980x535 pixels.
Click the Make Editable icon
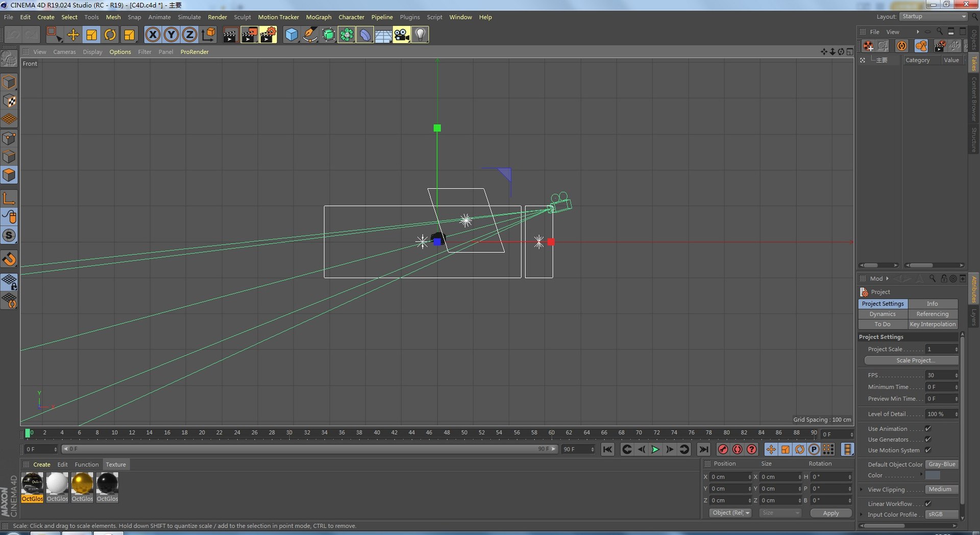(x=9, y=59)
